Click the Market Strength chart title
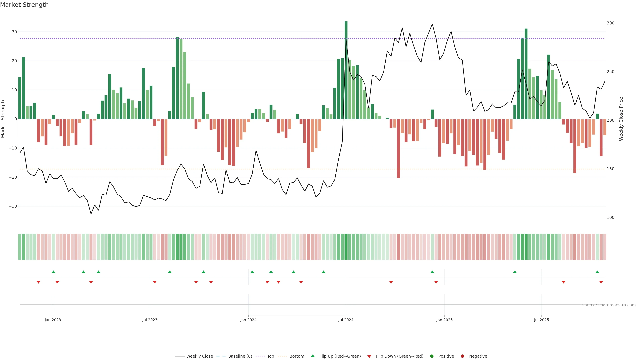Viewport: 644px width, 362px height. [24, 5]
